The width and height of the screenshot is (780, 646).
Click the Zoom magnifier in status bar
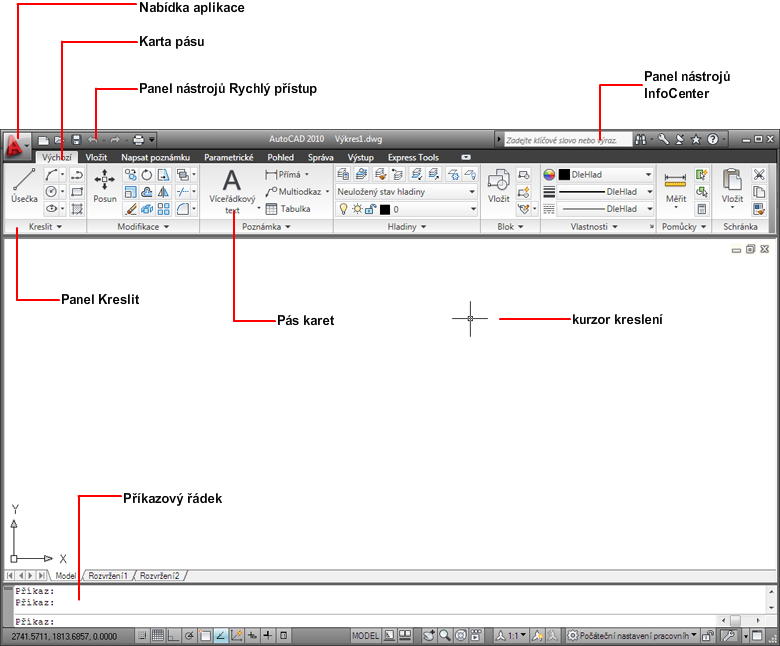pyautogui.click(x=445, y=635)
